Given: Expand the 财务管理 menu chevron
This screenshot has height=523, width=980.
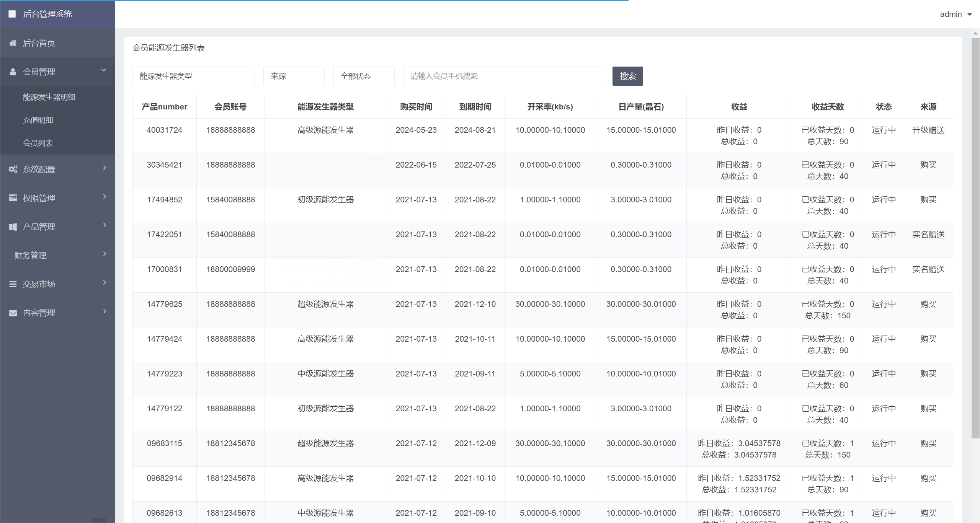Looking at the screenshot, I should click(x=105, y=254).
